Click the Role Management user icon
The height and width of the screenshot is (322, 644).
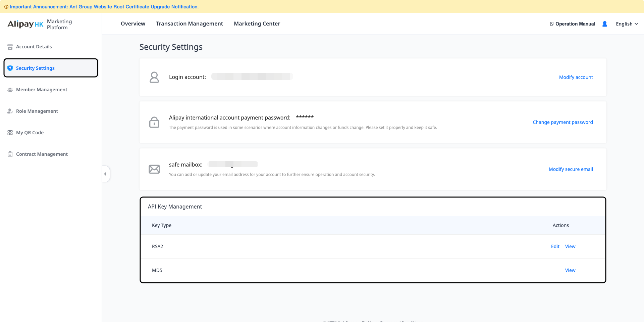10,111
